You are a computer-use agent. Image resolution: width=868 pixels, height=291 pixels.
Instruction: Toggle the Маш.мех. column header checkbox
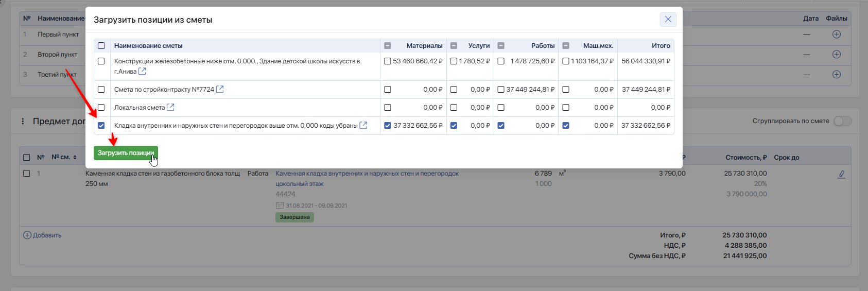click(566, 45)
